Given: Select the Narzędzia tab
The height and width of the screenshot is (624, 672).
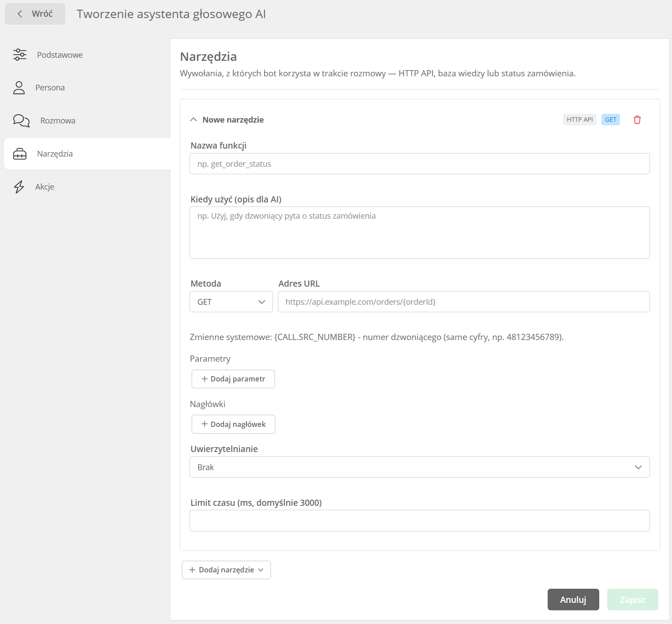Looking at the screenshot, I should point(87,153).
